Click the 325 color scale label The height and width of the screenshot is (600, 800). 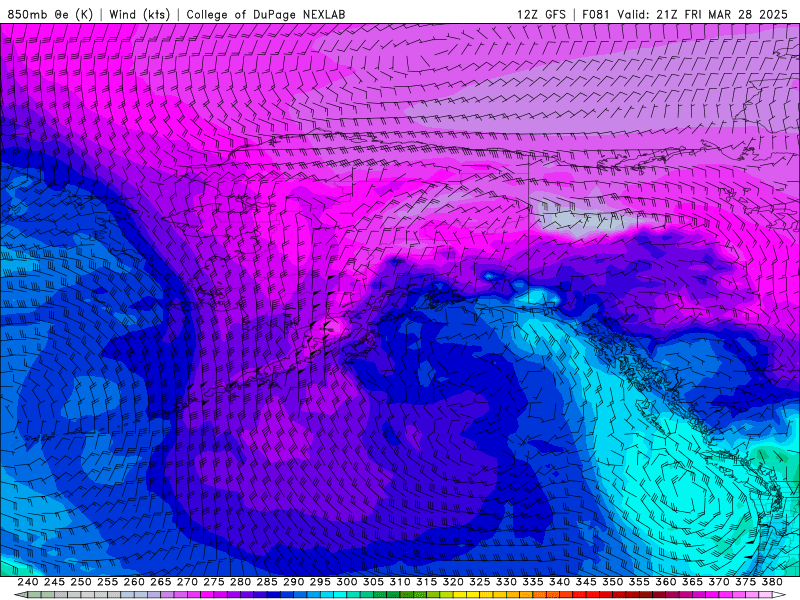480,582
